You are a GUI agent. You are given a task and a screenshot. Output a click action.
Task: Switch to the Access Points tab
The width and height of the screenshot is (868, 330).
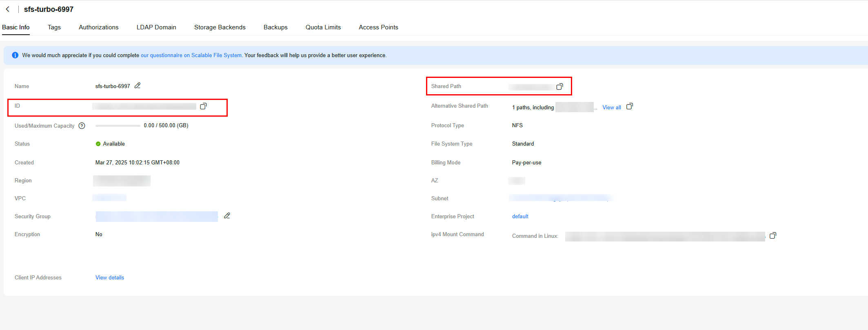[x=378, y=27]
